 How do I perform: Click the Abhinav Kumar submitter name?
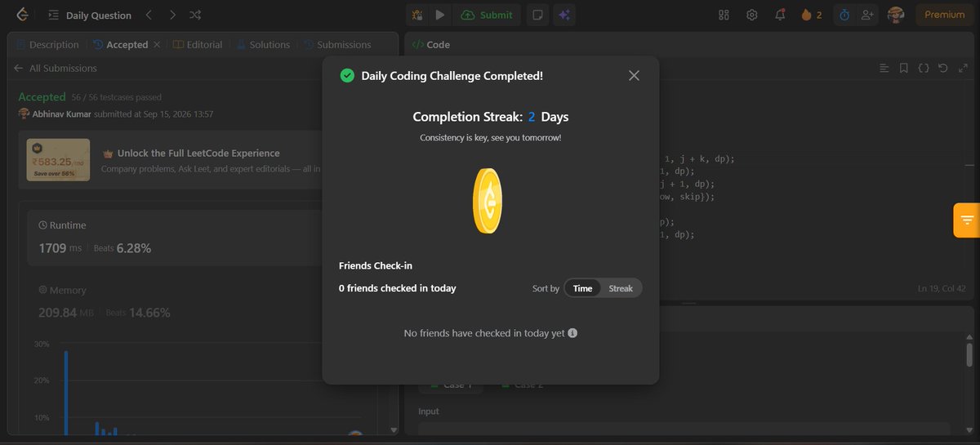click(x=61, y=114)
